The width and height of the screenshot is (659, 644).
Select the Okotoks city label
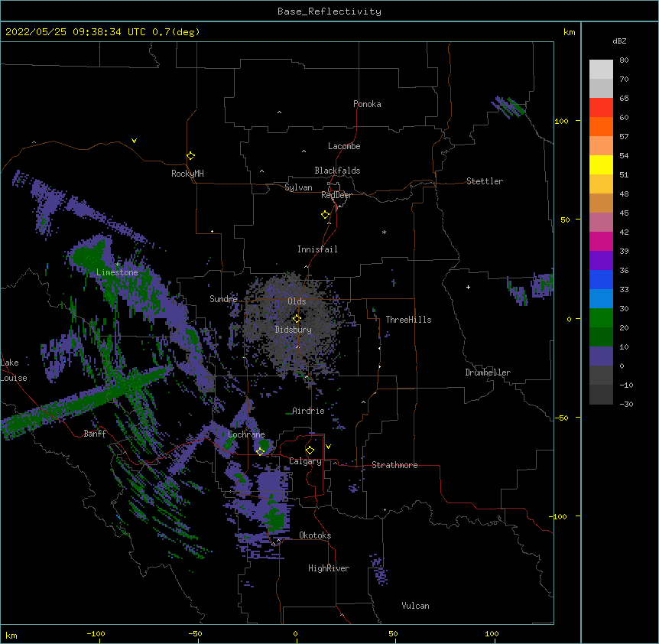(x=315, y=535)
